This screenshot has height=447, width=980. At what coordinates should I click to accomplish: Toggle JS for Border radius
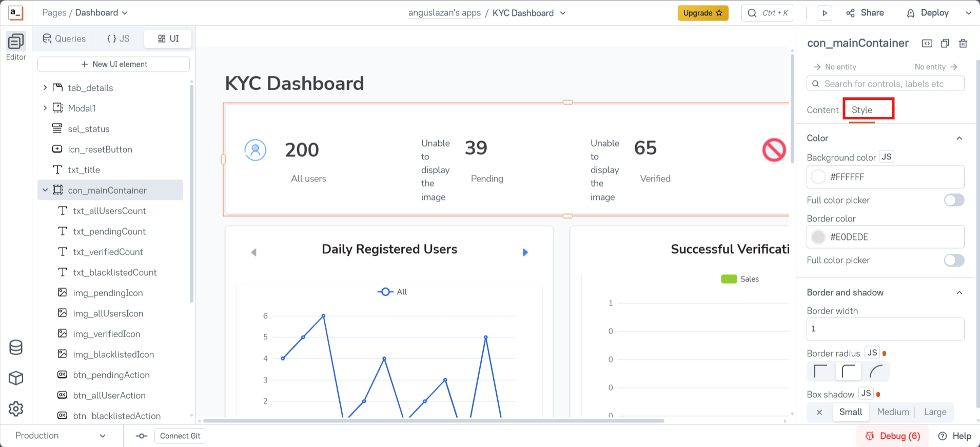tap(872, 353)
